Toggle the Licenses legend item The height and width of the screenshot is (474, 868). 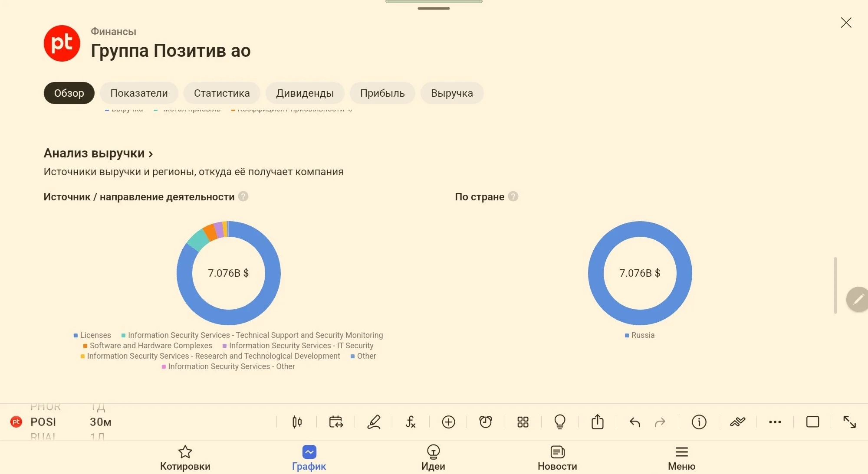point(92,335)
